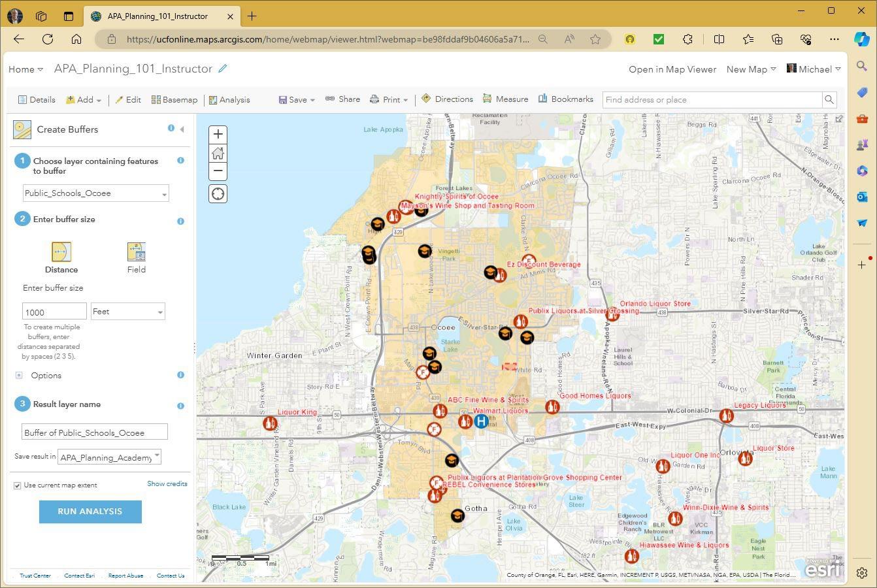Open Outlook in Edge sidebar
The image size is (877, 588).
coord(862,197)
